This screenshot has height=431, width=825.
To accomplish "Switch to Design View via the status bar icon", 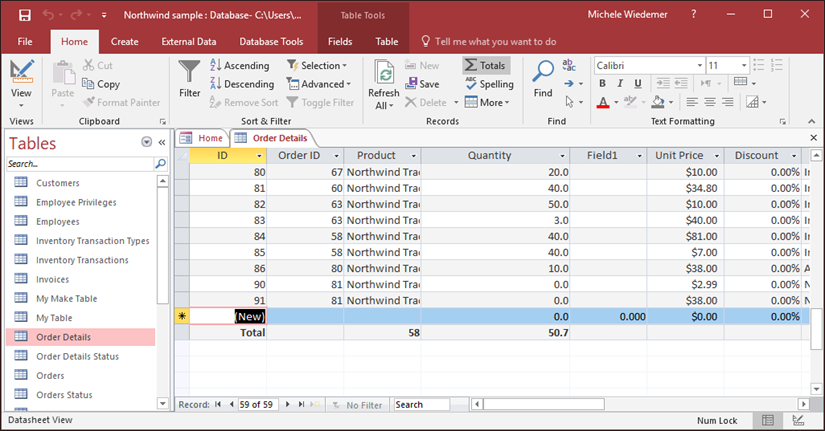I will 798,420.
